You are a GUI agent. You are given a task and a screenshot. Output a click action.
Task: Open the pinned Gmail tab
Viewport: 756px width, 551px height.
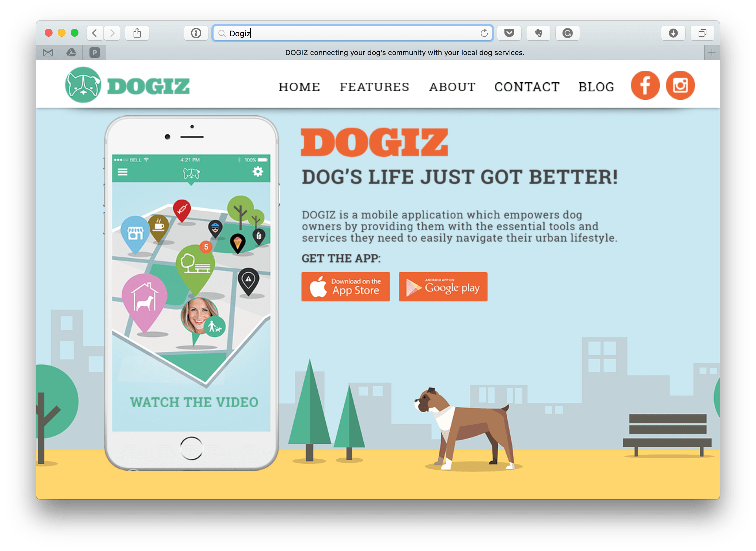(x=48, y=53)
